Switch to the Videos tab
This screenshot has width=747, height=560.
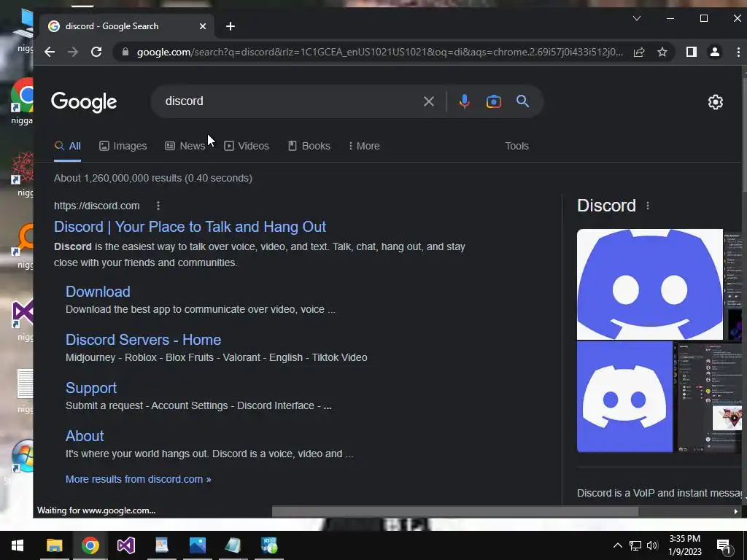pos(247,146)
